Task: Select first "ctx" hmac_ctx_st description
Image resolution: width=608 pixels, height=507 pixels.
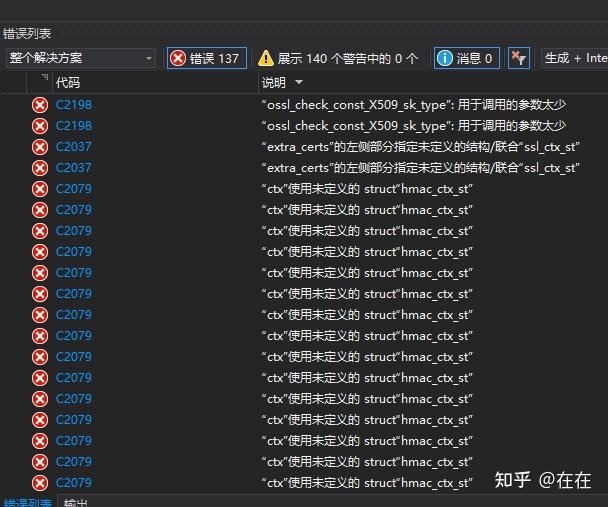Action: coord(367,189)
